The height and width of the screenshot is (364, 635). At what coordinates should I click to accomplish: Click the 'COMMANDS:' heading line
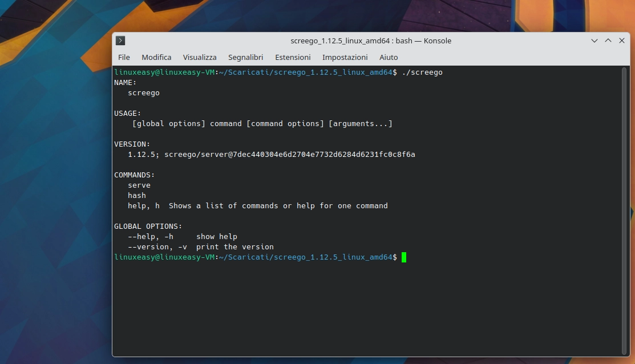[x=135, y=175]
